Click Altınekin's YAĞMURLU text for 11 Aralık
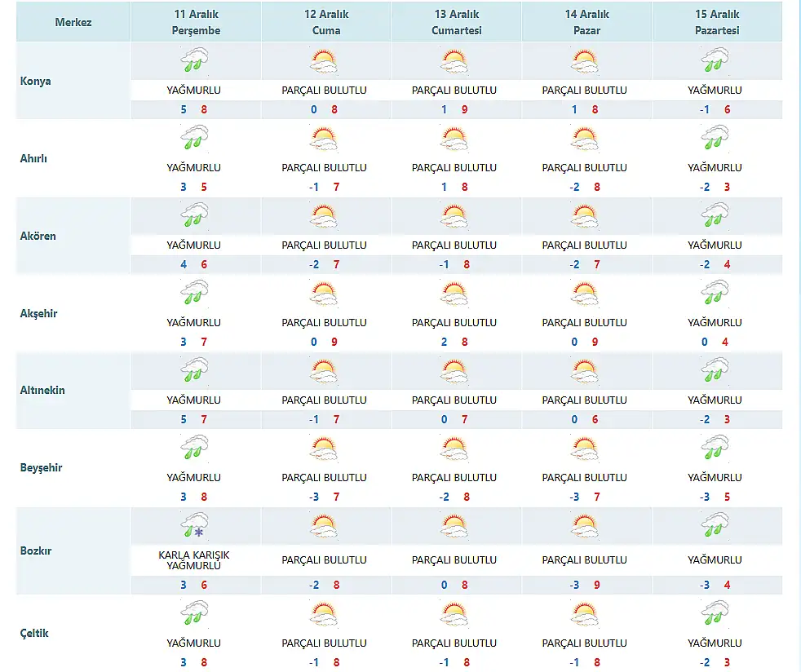 pyautogui.click(x=194, y=400)
